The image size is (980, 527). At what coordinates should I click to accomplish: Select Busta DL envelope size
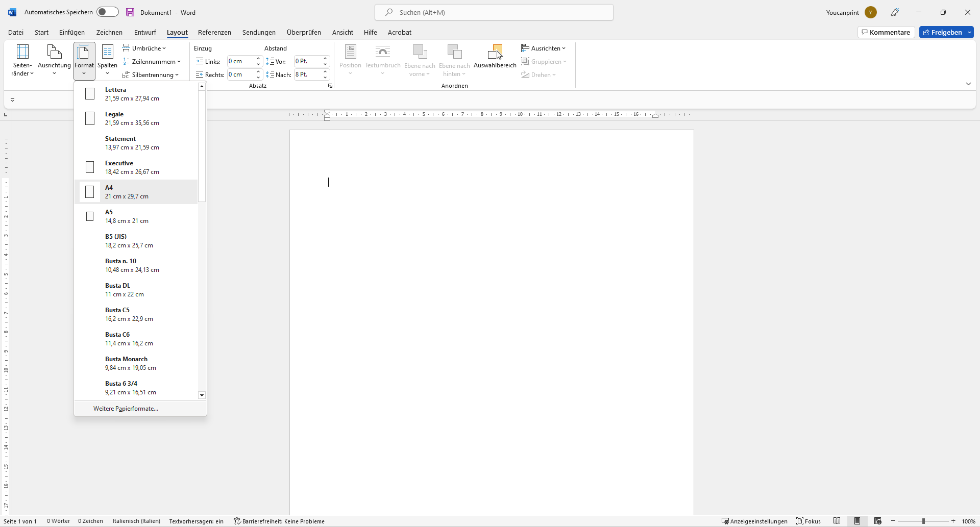coord(136,290)
